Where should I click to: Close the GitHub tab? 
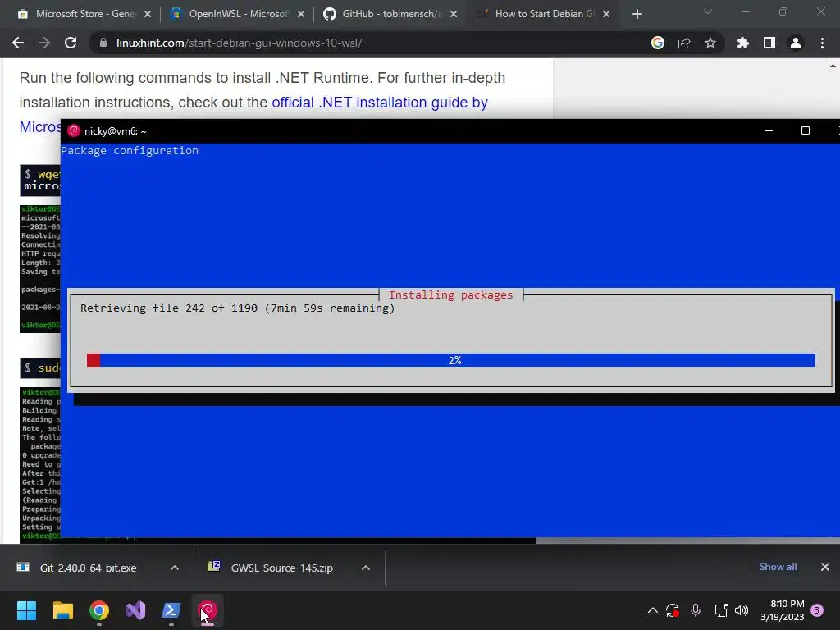click(x=454, y=15)
